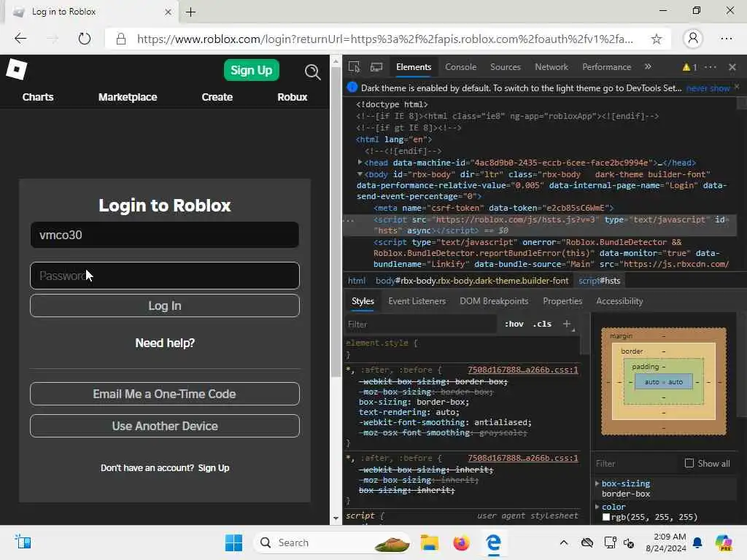Image resolution: width=747 pixels, height=560 pixels.
Task: Open Windows Start menu
Action: pos(233,542)
